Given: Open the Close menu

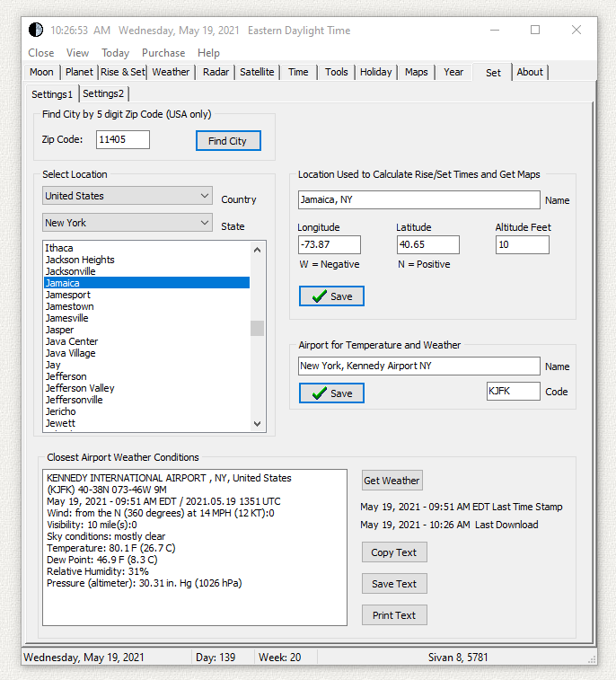Looking at the screenshot, I should [41, 53].
